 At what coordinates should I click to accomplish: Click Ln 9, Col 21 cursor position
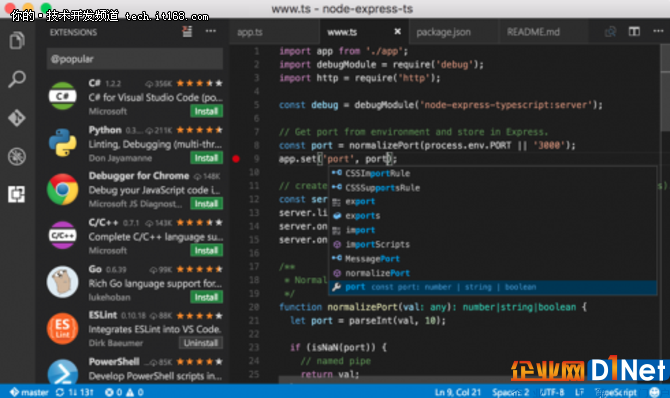pos(458,392)
